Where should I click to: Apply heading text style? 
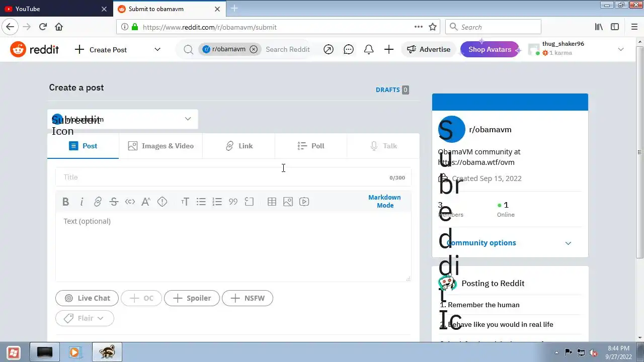click(185, 202)
